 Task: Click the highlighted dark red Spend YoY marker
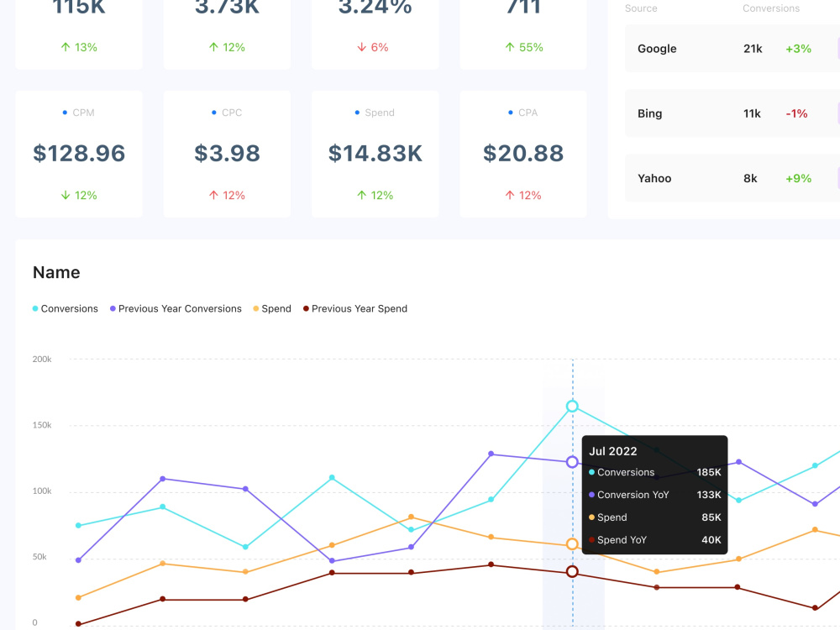point(572,571)
